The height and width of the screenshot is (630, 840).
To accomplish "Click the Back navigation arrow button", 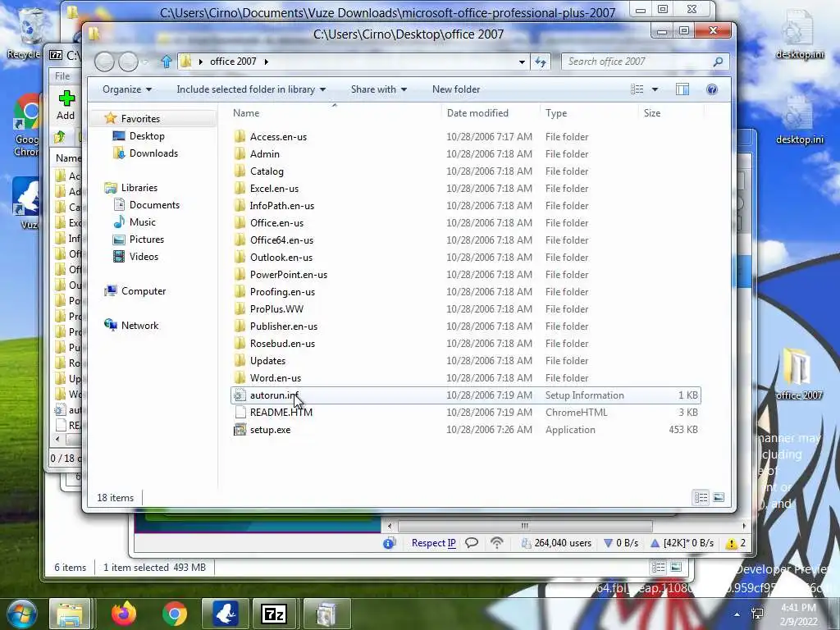I will coord(104,62).
